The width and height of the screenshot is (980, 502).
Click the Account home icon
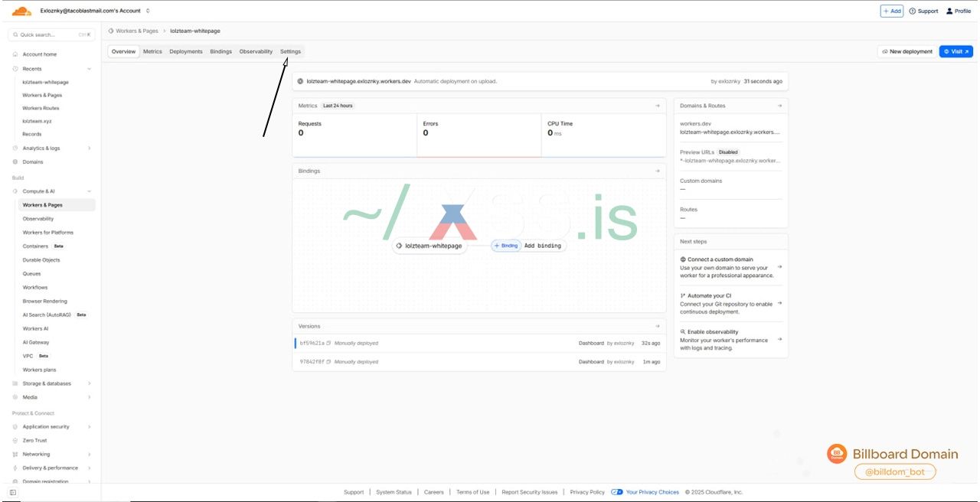[x=15, y=54]
